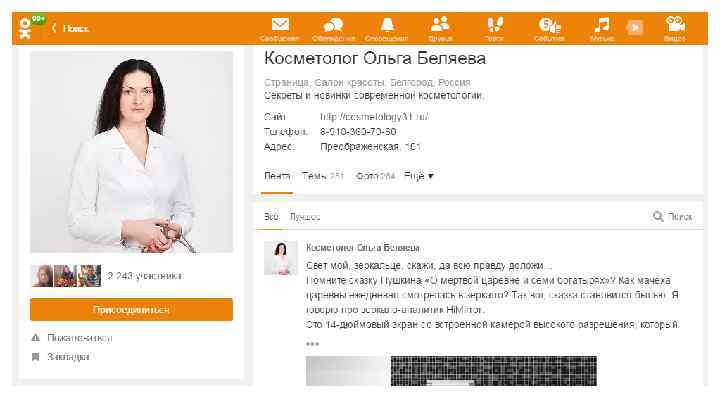Screen dimensions: 720x405
Task: Click the Закладки bookmark link
Action: point(68,357)
